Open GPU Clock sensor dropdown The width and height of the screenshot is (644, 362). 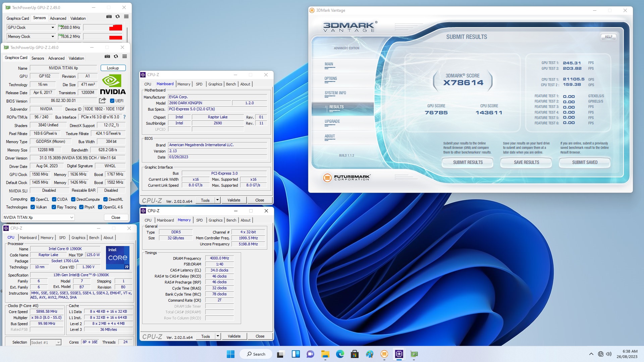pyautogui.click(x=31, y=27)
